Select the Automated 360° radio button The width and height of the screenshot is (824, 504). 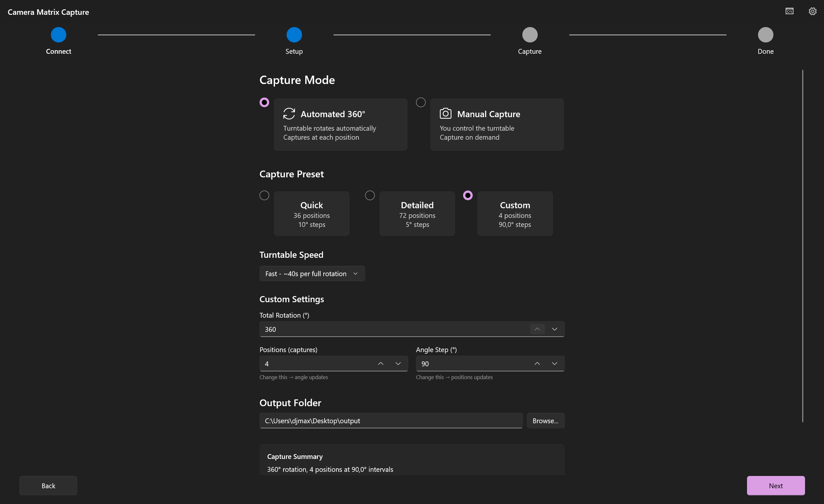pyautogui.click(x=264, y=102)
